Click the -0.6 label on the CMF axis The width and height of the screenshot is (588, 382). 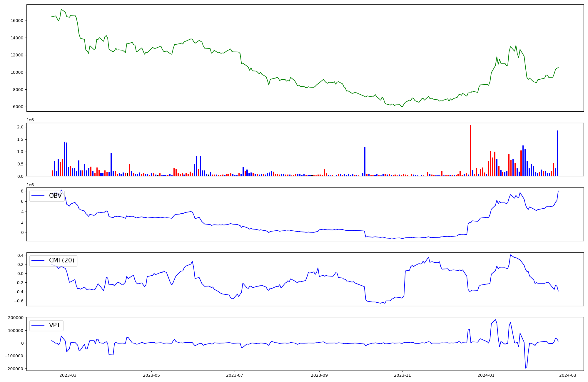click(19, 301)
